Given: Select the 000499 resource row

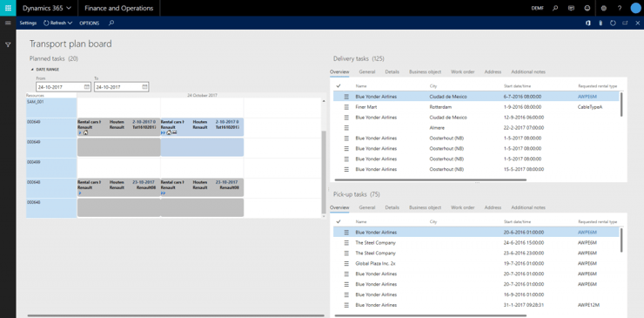Looking at the screenshot, I should pos(51,168).
